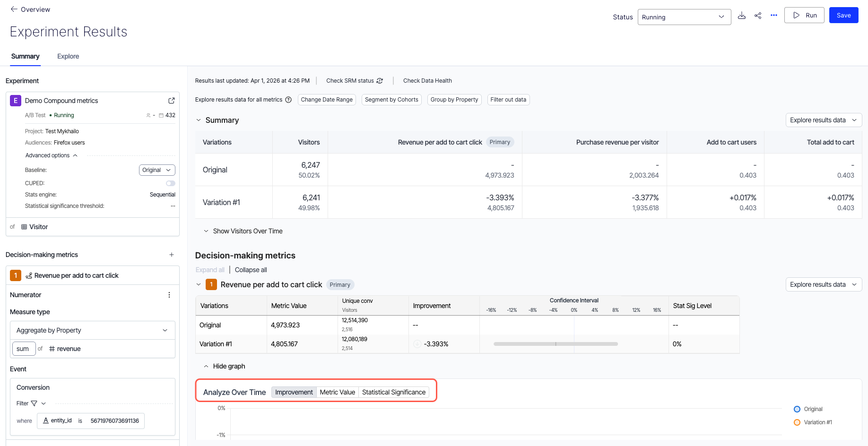Click the help icon beside Explore results data
Screen dimensions: 868x446
click(288, 100)
